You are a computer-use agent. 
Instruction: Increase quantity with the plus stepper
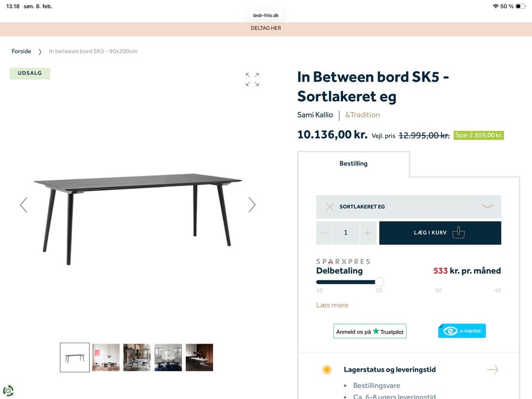click(368, 233)
